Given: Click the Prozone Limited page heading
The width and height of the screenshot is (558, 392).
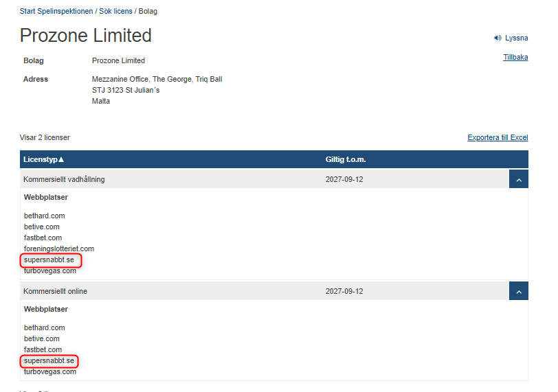Looking at the screenshot, I should pyautogui.click(x=86, y=36).
